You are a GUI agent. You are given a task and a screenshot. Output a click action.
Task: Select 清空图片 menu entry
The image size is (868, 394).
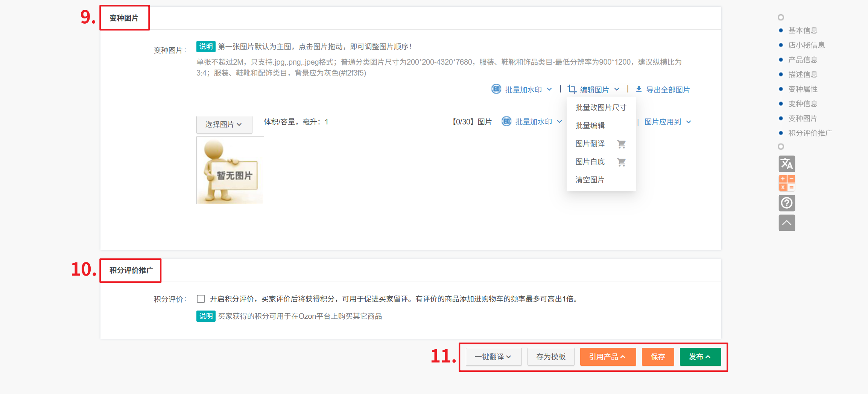click(601, 180)
